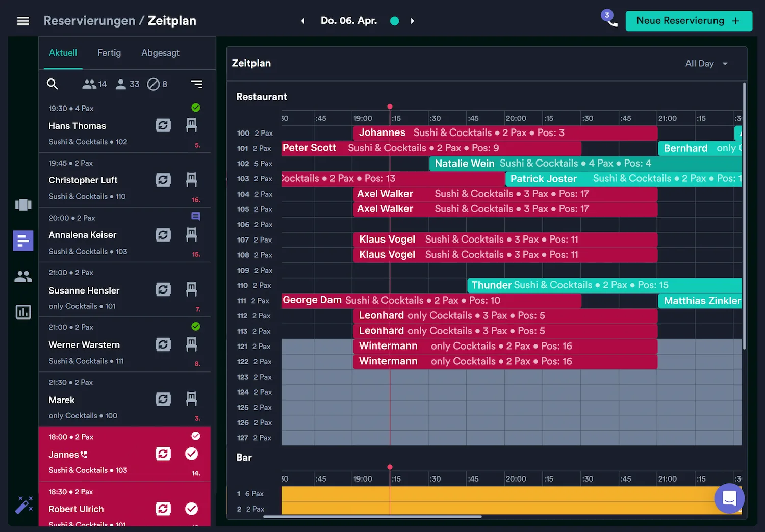Switch to the Fertig tab
The width and height of the screenshot is (765, 532).
click(x=109, y=53)
